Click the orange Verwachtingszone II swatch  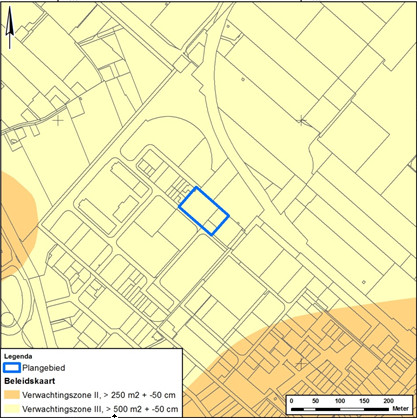12,395
